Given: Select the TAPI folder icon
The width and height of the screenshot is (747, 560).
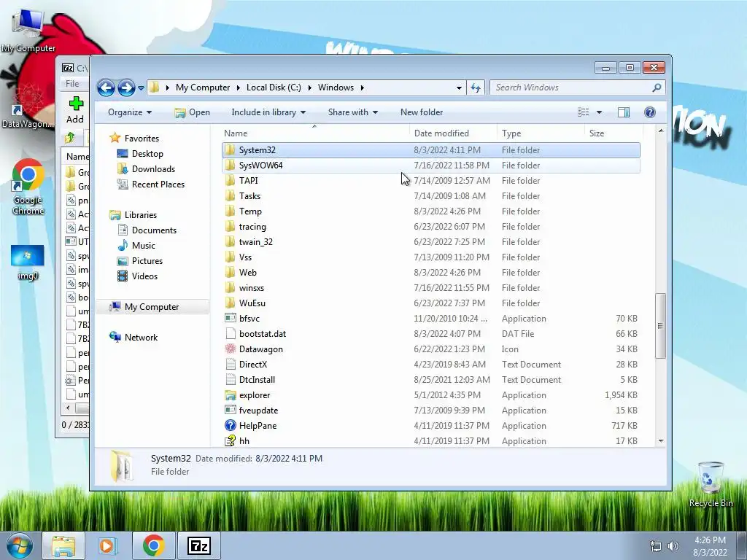Looking at the screenshot, I should [230, 181].
